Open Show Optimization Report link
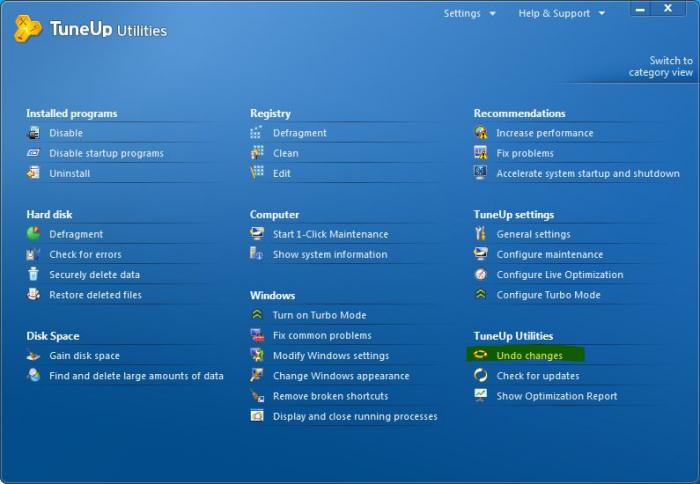This screenshot has width=700, height=484. point(557,396)
